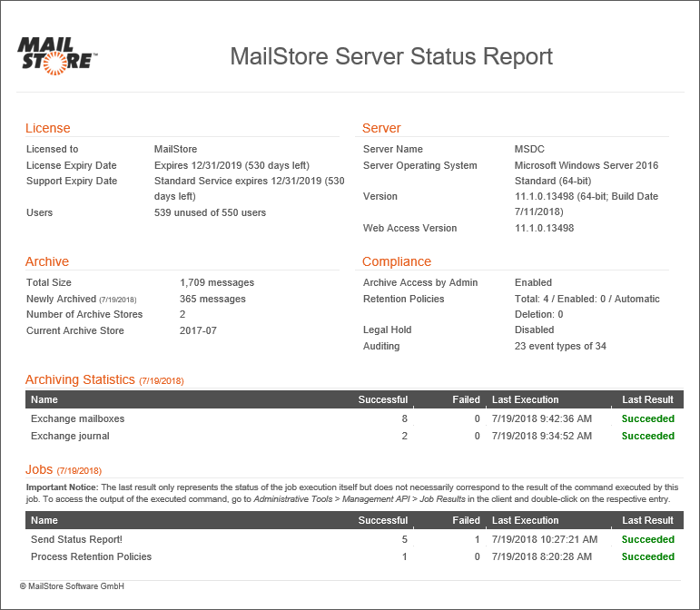This screenshot has width=700, height=610.
Task: Click Succeeded result for Exchange mailboxes
Action: 647,419
